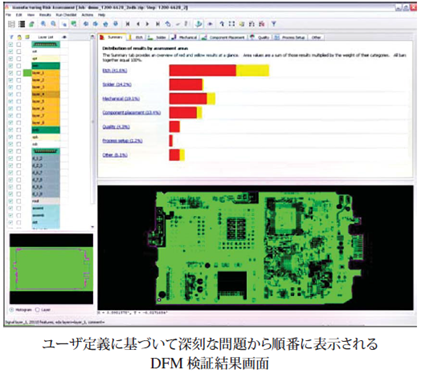Go to previous result arrow icon

[138, 24]
